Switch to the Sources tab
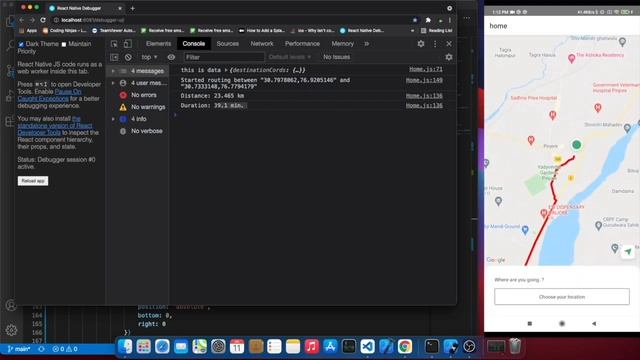This screenshot has width=640, height=360. (x=227, y=44)
